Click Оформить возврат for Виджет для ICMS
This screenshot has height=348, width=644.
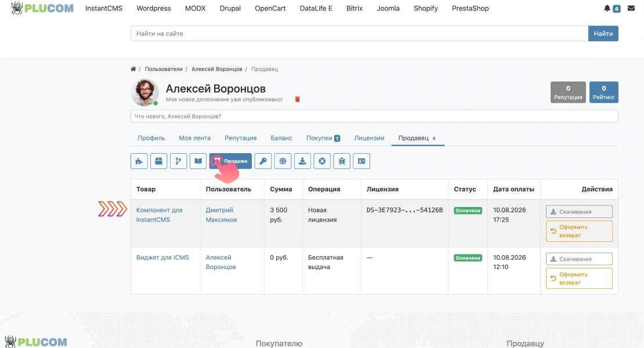point(579,278)
